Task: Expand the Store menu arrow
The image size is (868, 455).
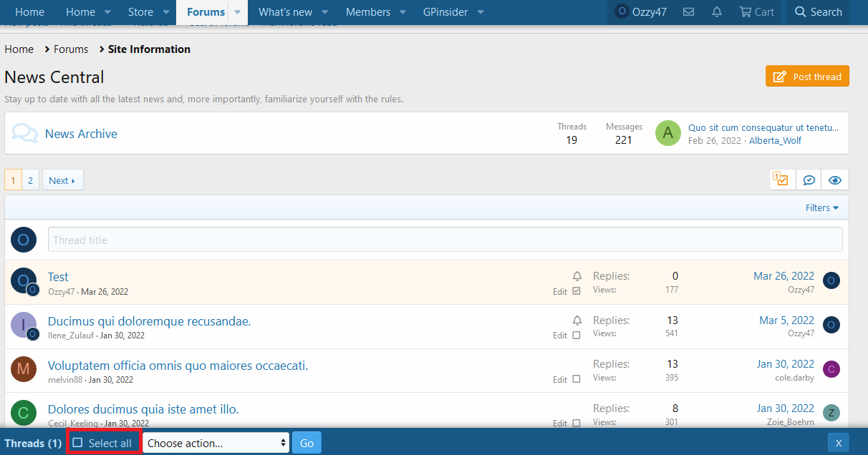Action: [166, 12]
